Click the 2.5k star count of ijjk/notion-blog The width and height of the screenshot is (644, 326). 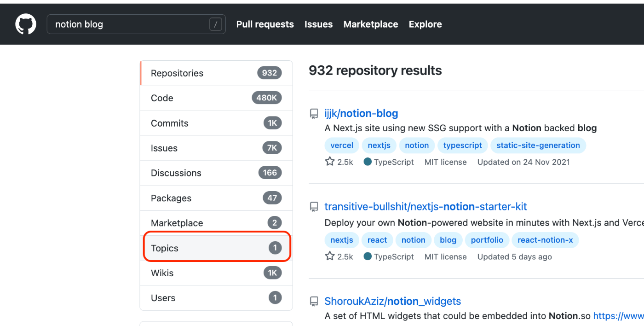[x=345, y=162]
